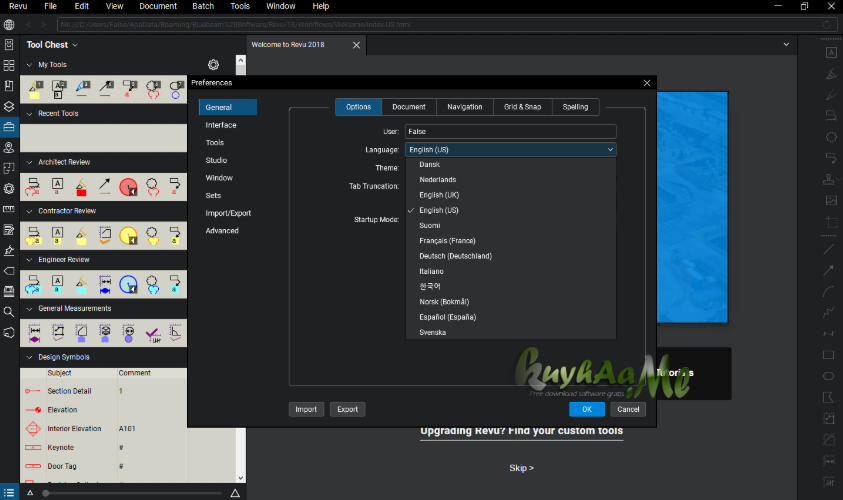Select Interface in preferences categories
Screen dimensions: 843x500
pyautogui.click(x=221, y=125)
